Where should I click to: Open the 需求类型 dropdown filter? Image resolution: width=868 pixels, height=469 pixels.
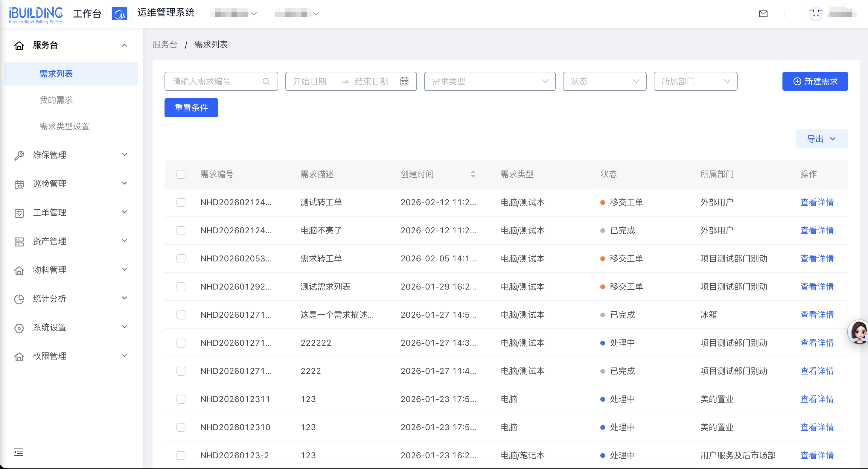pos(489,81)
